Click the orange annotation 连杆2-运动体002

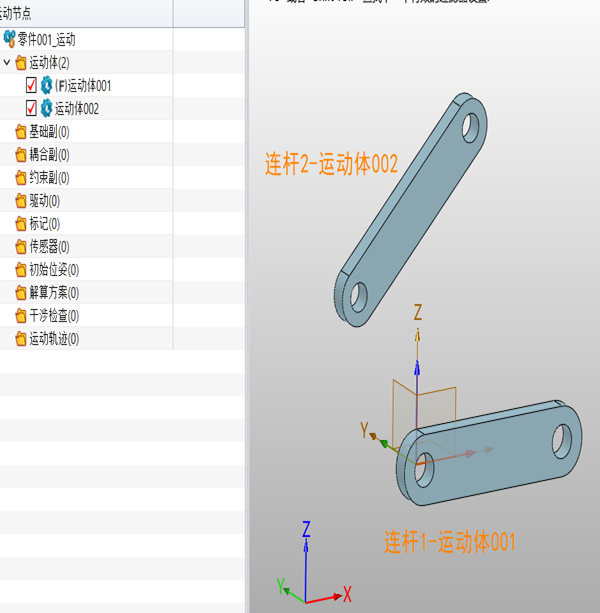pyautogui.click(x=331, y=163)
